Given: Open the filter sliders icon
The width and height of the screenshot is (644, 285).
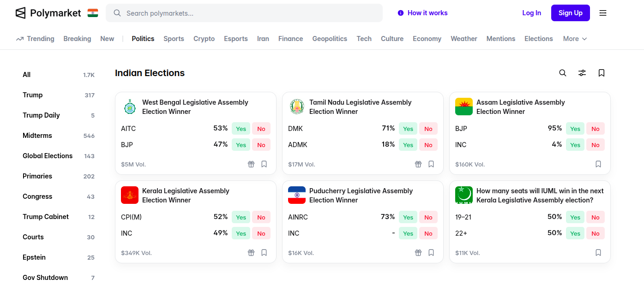Looking at the screenshot, I should click(x=582, y=73).
